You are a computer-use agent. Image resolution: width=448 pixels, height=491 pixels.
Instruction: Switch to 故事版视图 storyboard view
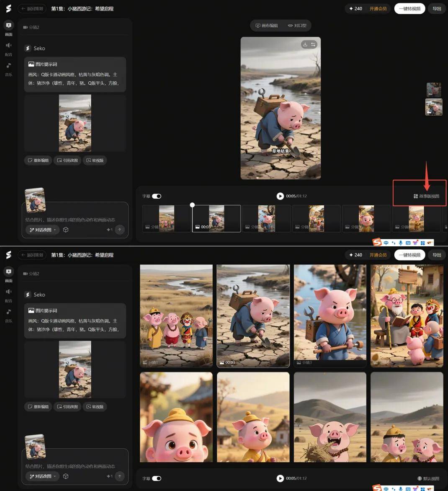click(426, 196)
